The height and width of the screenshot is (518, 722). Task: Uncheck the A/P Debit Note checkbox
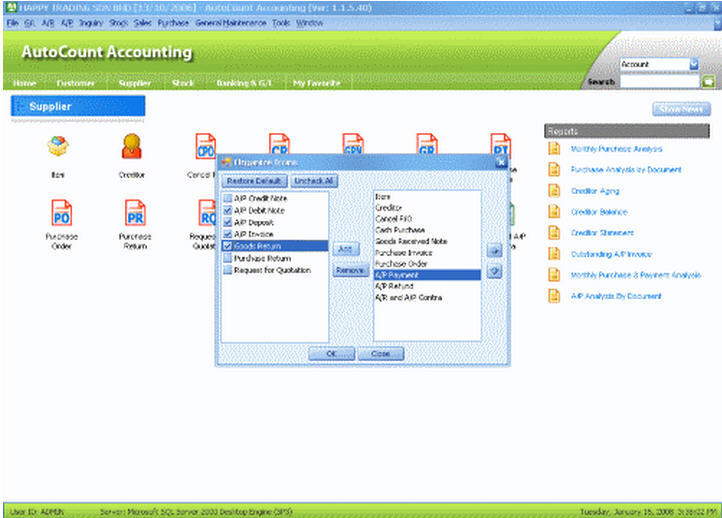pyautogui.click(x=227, y=210)
